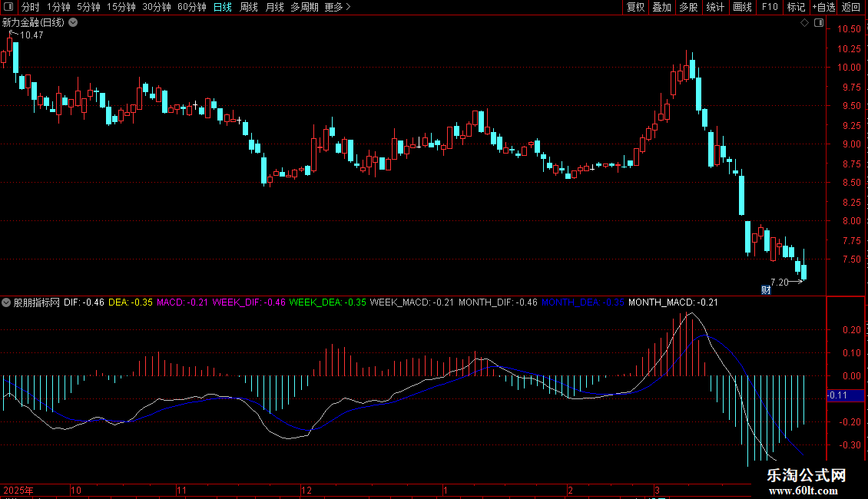This screenshot has width=868, height=499.
Task: Click month 3 marker on time axis
Action: [x=657, y=491]
